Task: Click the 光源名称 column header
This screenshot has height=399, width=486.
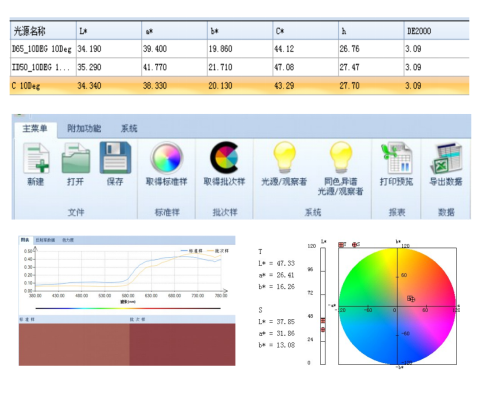Action: coord(43,31)
